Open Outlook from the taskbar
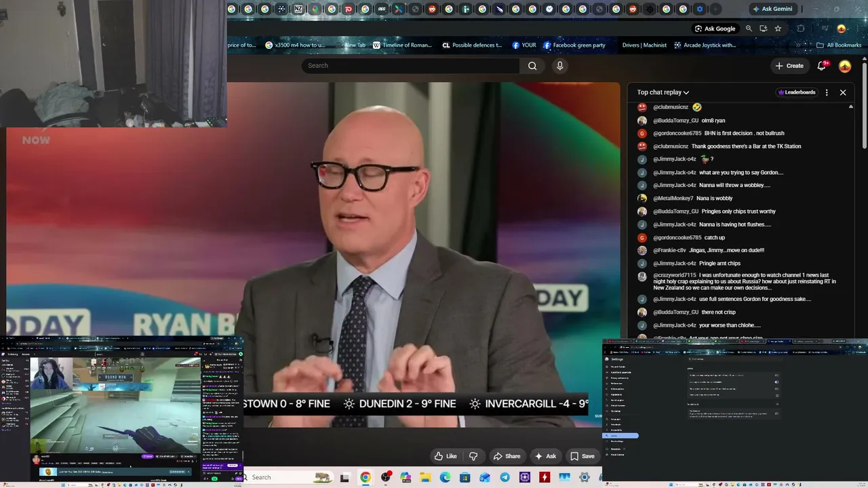The height and width of the screenshot is (488, 868). (485, 478)
